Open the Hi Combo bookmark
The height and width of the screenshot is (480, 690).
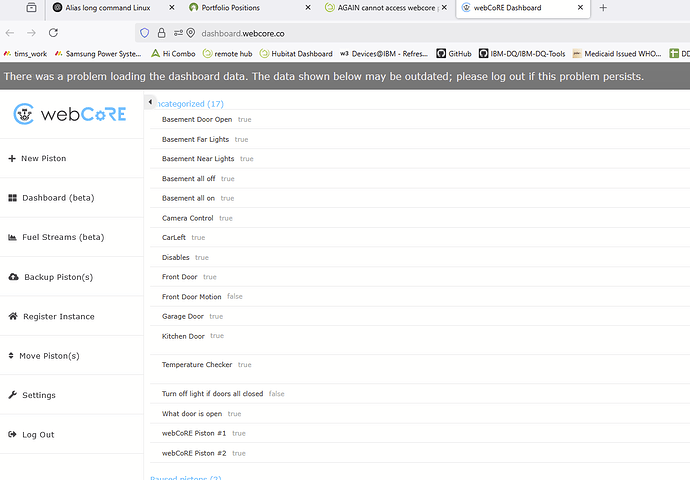173,54
